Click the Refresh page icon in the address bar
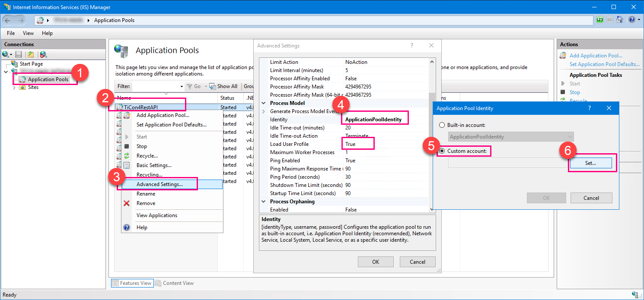The image size is (644, 300). [x=600, y=20]
